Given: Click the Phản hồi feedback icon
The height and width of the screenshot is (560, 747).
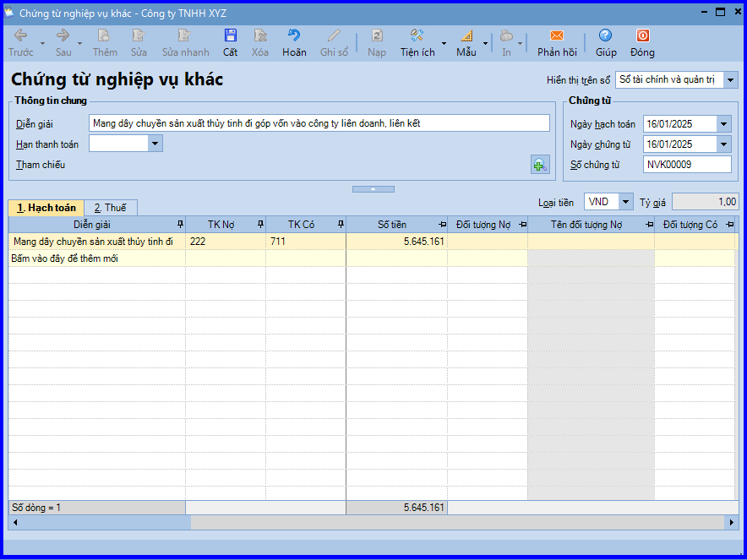Looking at the screenshot, I should 557,36.
